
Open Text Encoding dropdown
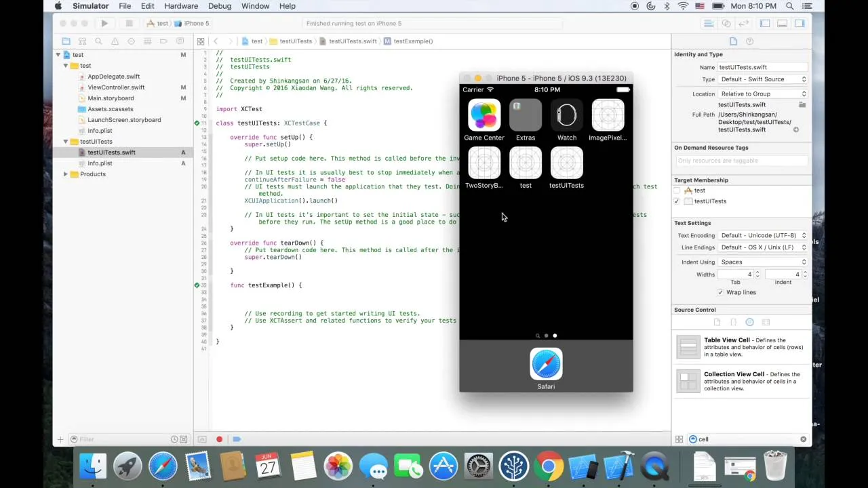[763, 235]
